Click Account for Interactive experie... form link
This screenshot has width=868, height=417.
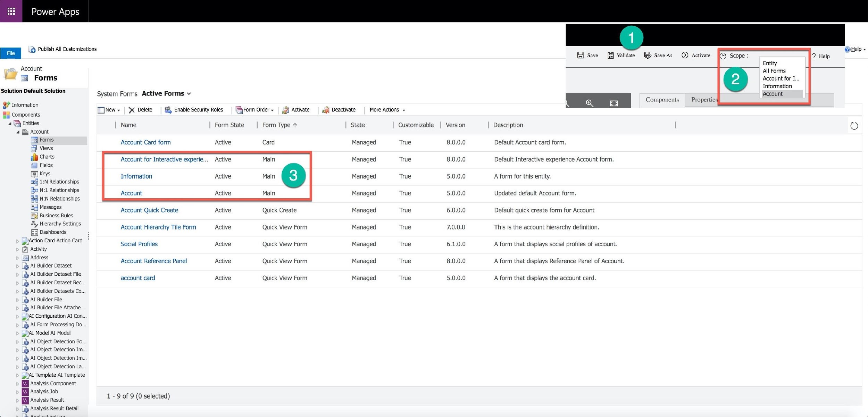tap(165, 159)
